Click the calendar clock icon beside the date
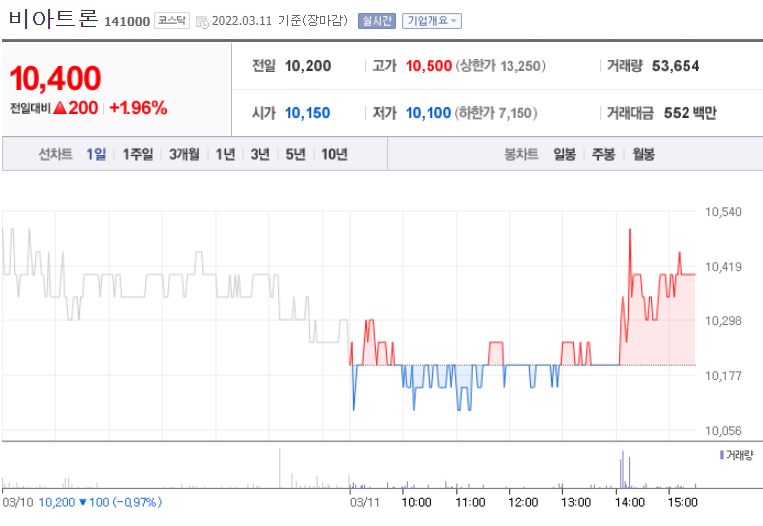 (202, 22)
